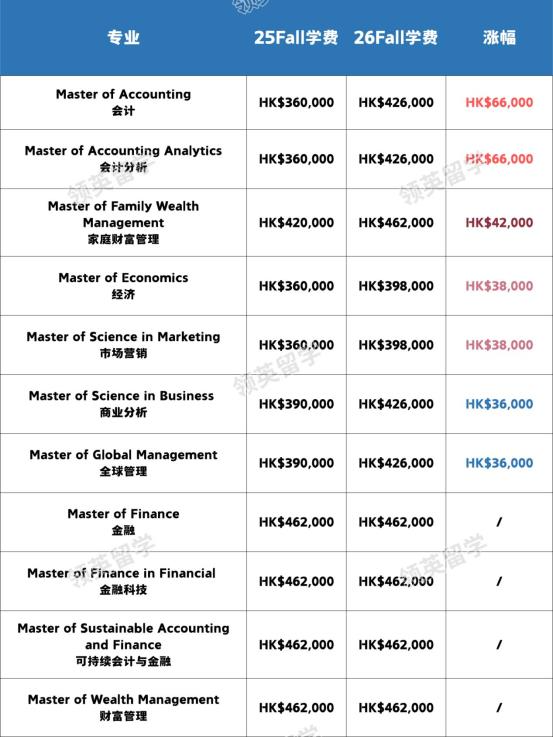Click Master of Wealth Management program name
Viewport: 553px width, 737px height.
pos(123,707)
